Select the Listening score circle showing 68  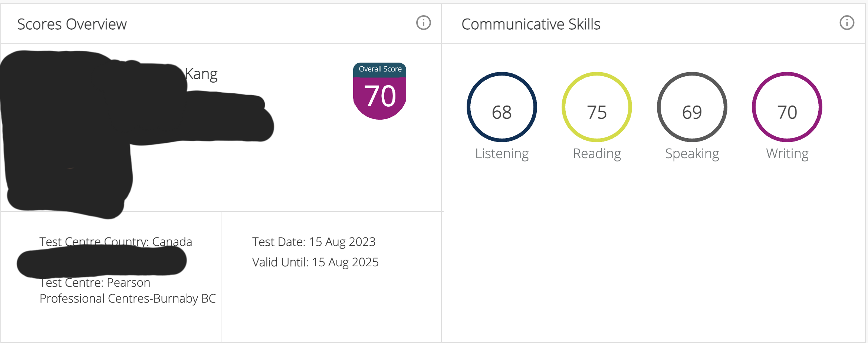(x=502, y=107)
